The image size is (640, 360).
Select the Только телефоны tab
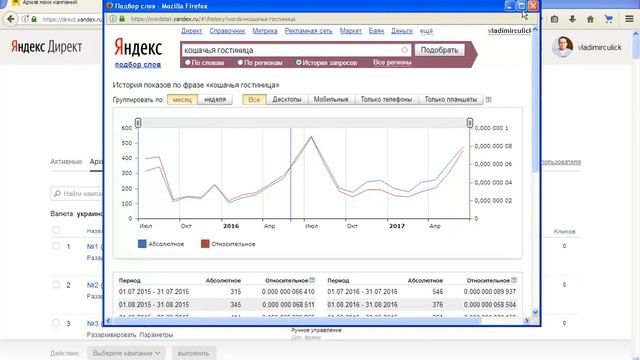point(386,100)
